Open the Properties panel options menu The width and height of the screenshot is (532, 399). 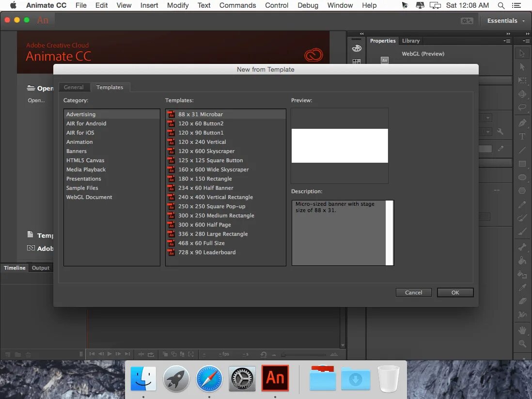507,41
